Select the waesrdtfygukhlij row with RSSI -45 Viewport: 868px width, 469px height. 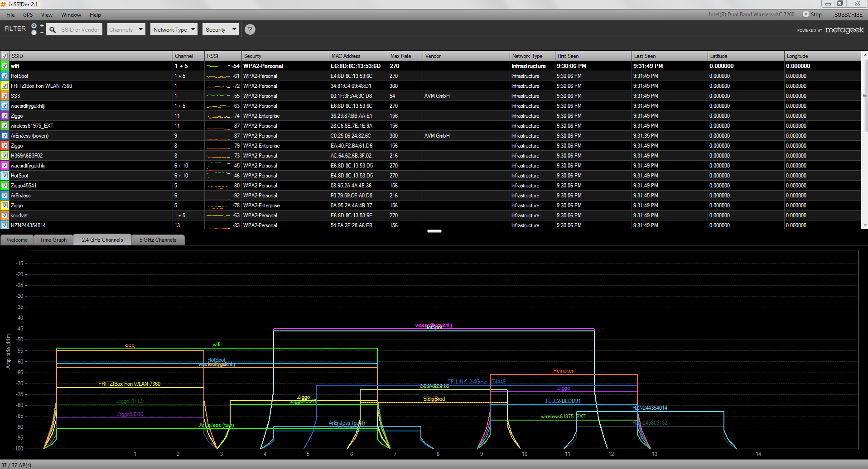coord(430,166)
